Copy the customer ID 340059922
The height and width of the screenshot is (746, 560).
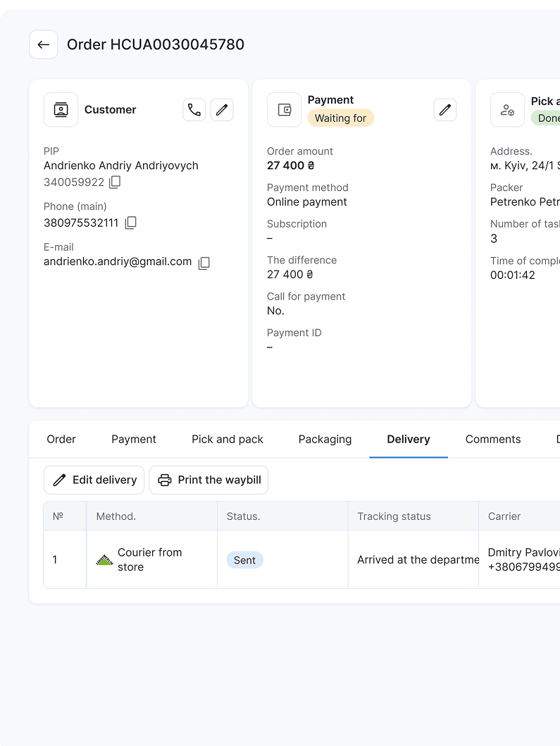click(x=115, y=182)
